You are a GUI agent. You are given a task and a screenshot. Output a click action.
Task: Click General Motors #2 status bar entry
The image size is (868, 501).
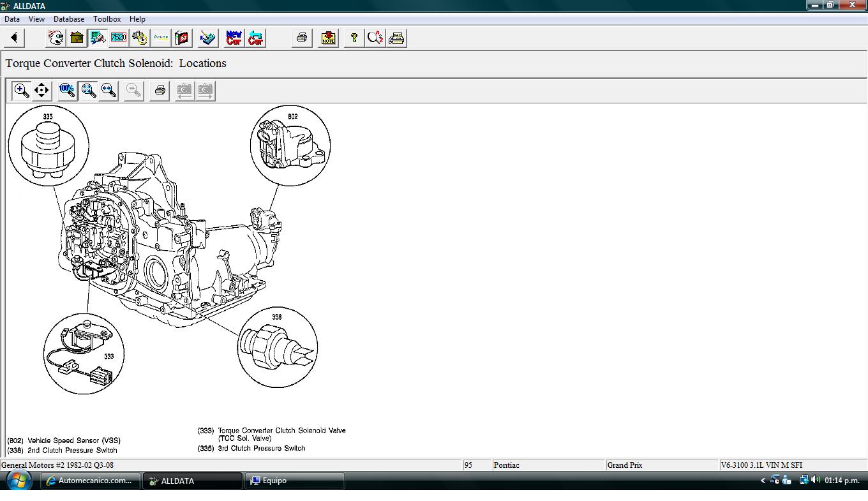tap(231, 465)
